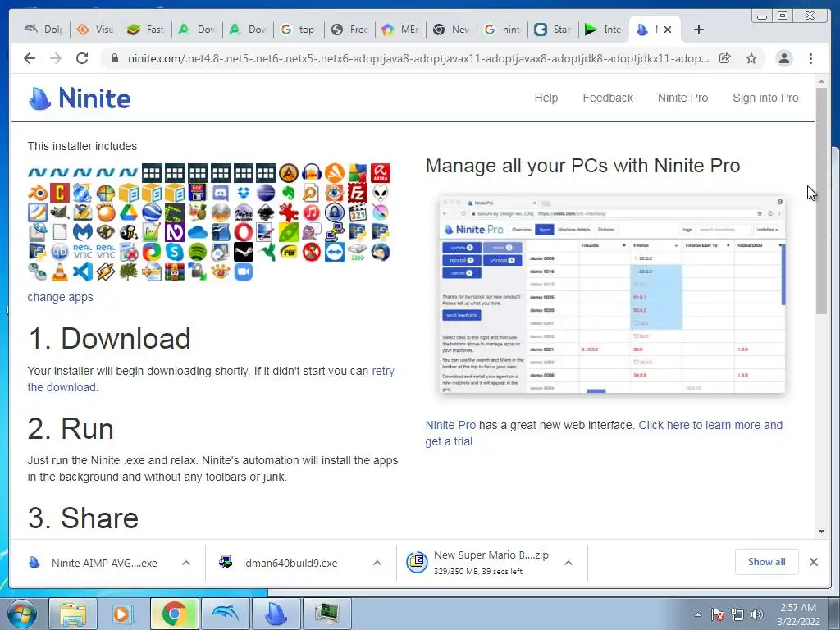Click the change apps link
Screen dimensions: 840x630
60,297
